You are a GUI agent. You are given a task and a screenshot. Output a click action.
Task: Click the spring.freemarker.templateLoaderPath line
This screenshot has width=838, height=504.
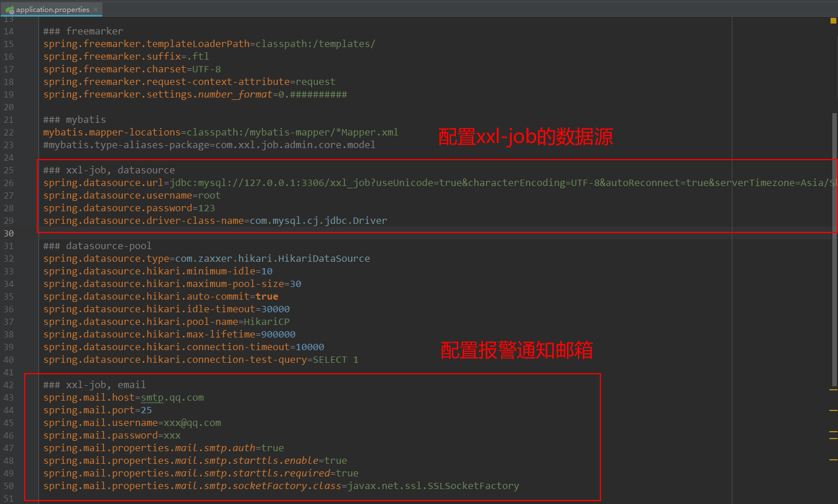pyautogui.click(x=209, y=44)
